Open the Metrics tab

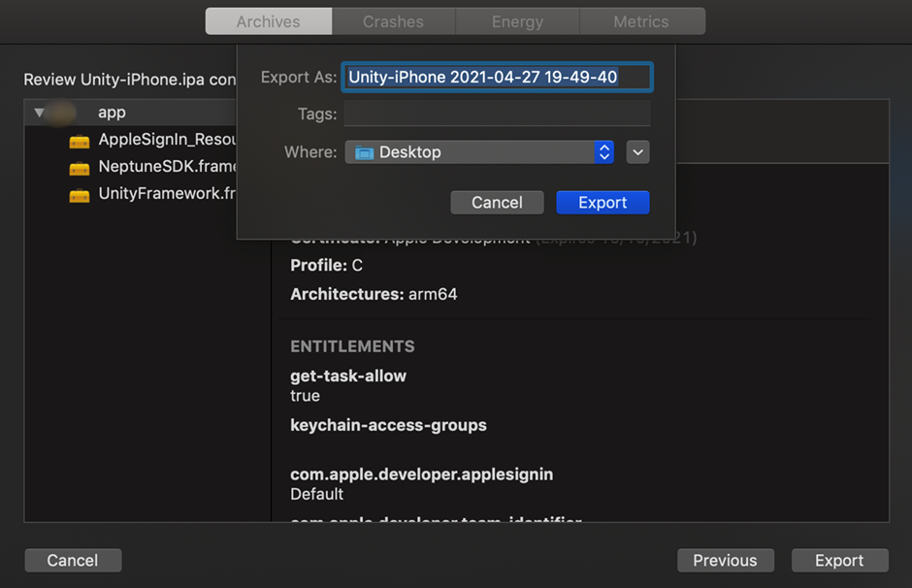642,21
